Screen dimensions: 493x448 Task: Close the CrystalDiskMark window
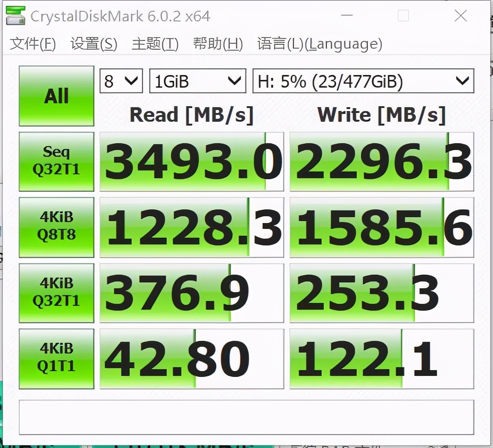pyautogui.click(x=461, y=16)
